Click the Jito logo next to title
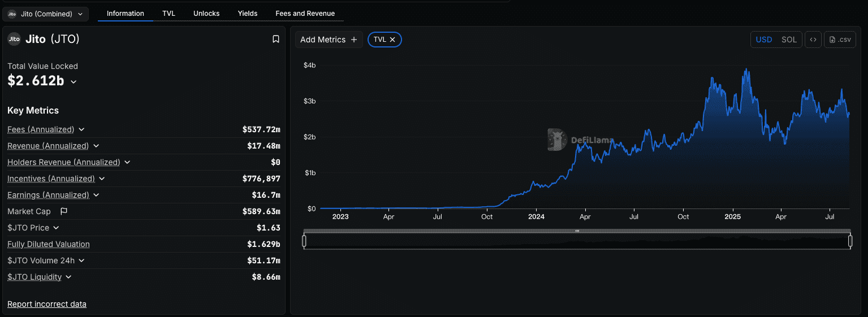 tap(14, 39)
